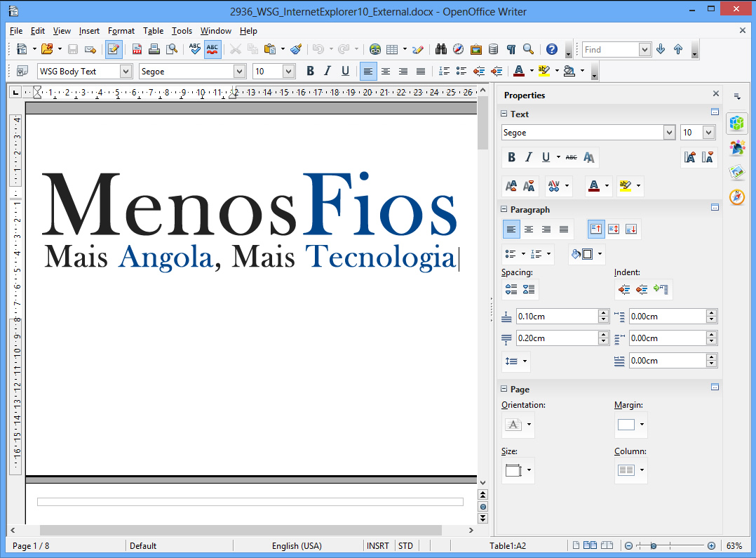This screenshot has height=558, width=756.
Task: Open sidebar Gallery deck icon
Action: point(736,173)
